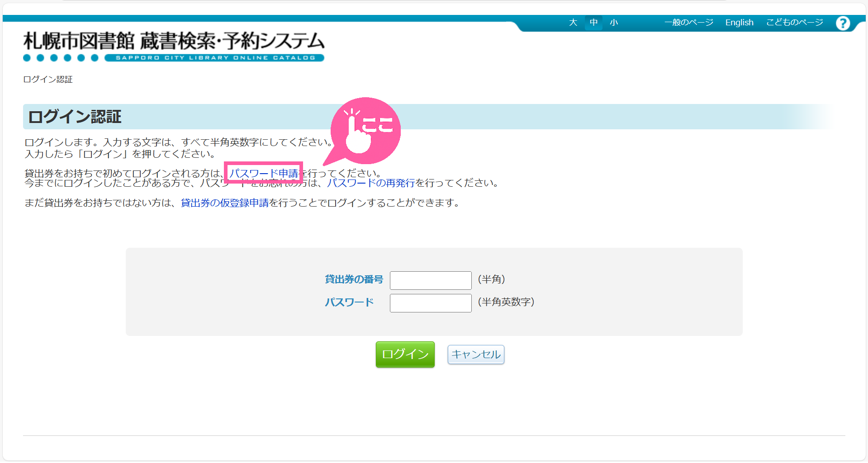Set font size to large (大)

pyautogui.click(x=573, y=23)
